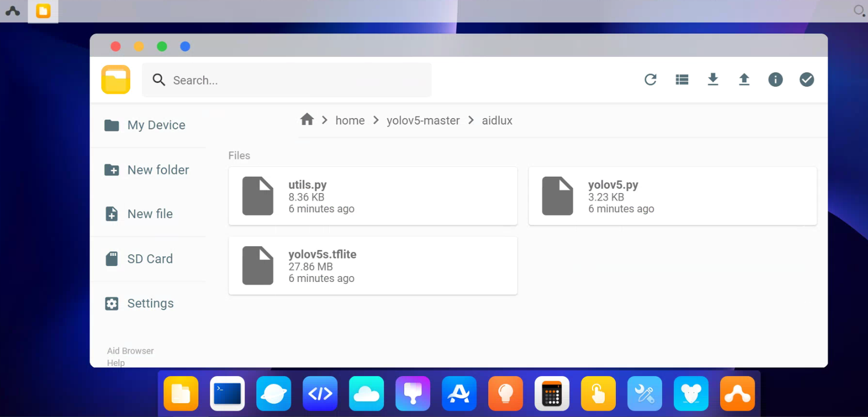Open the orange AidLux logo app in dock
The image size is (868, 417).
pyautogui.click(x=737, y=394)
